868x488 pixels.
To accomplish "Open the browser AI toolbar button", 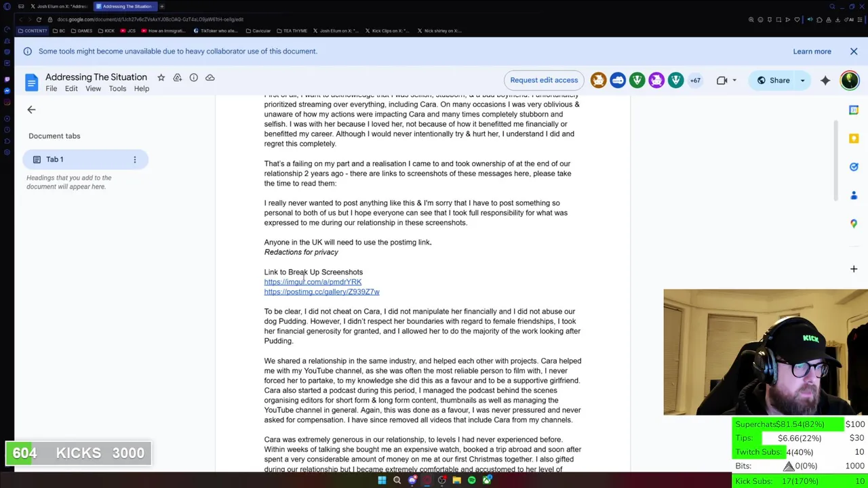I will [x=849, y=20].
